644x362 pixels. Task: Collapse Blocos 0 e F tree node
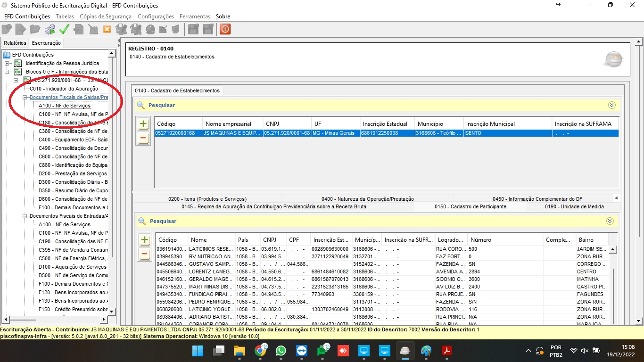point(7,72)
